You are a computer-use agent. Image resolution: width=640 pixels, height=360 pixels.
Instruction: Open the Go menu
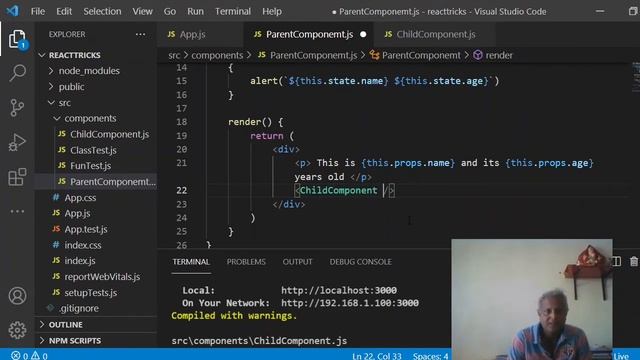tap(170, 11)
